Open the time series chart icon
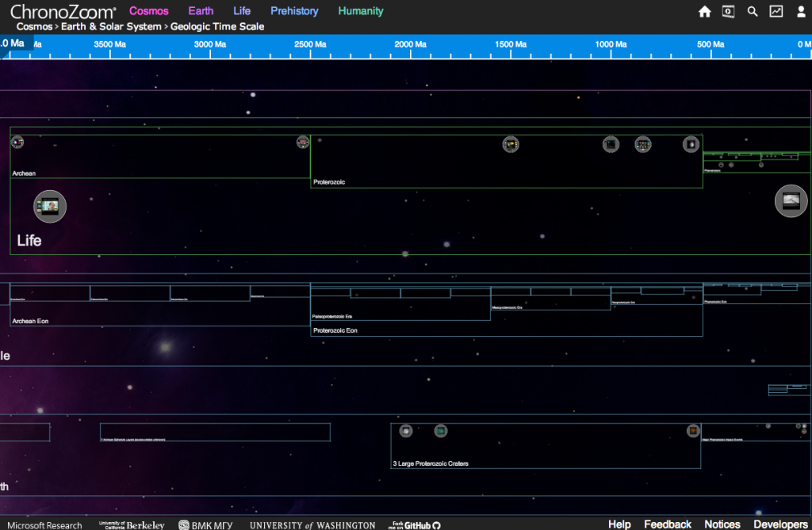 (776, 11)
